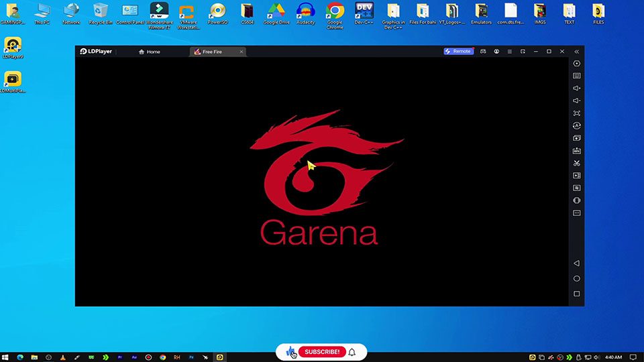Screen dimensions: 644x362
Task: Maximize the LDPlayer window
Action: (549, 52)
